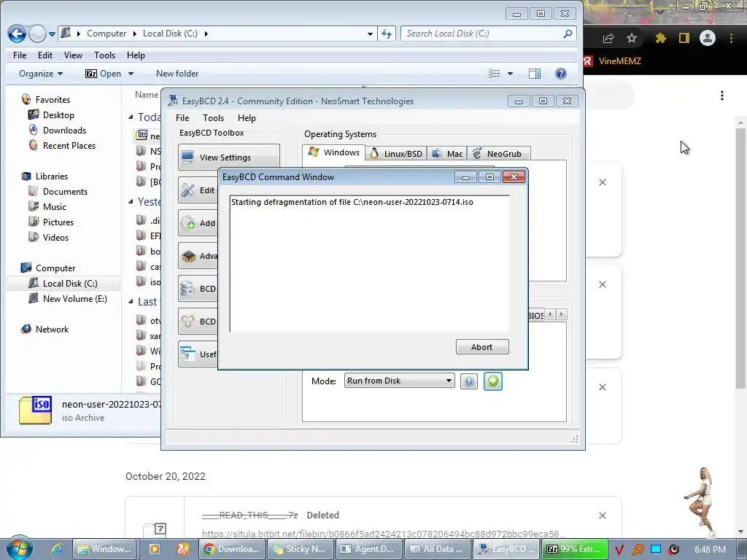Click the address bar refresh icon

[x=387, y=34]
